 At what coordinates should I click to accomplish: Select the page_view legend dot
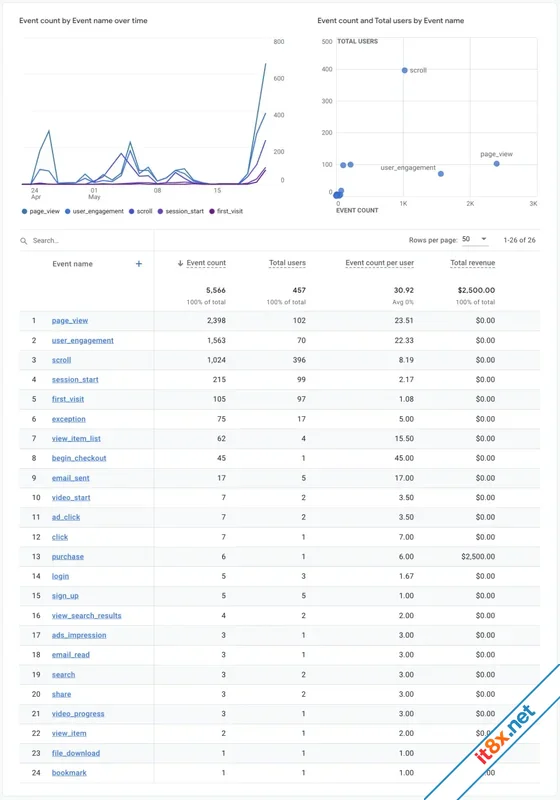[x=24, y=211]
